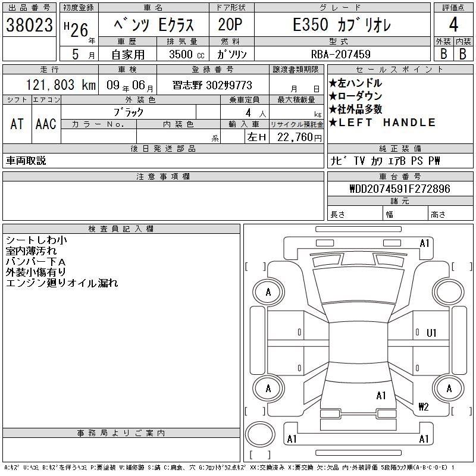Click lot number 38023
Screen dimensions: 476x476
click(x=29, y=25)
